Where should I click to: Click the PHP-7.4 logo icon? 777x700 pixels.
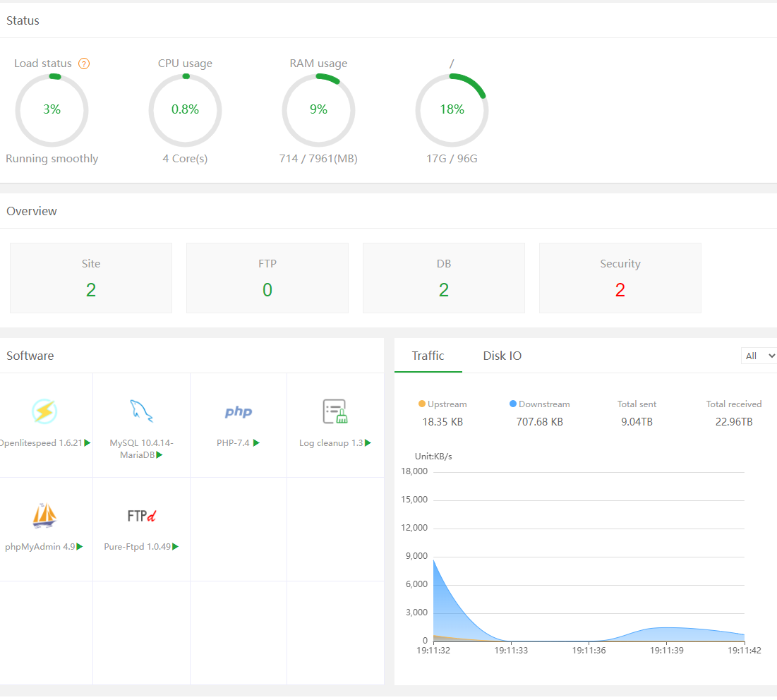pyautogui.click(x=239, y=412)
